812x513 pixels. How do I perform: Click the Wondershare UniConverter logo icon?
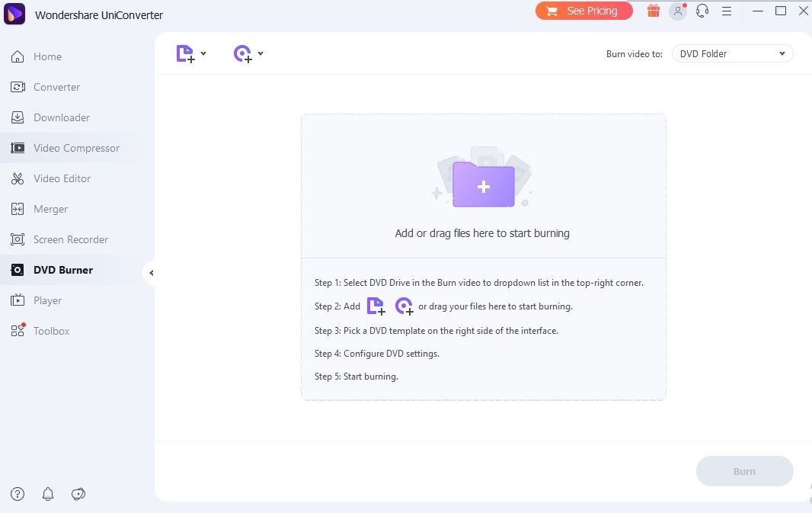(14, 14)
